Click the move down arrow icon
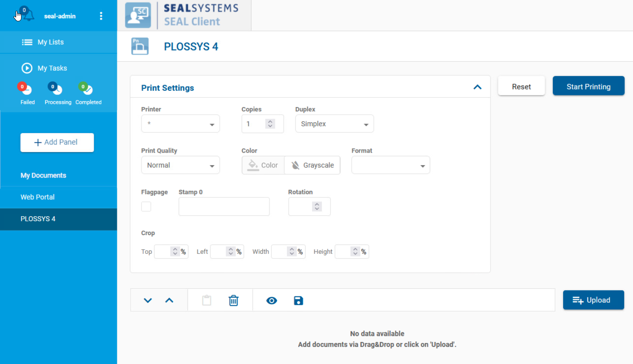 click(x=148, y=300)
